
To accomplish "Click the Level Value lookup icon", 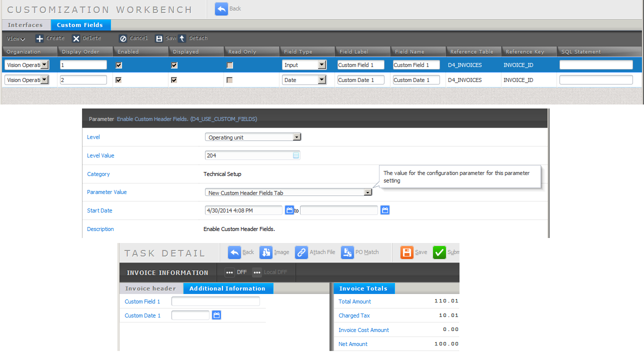I will click(296, 155).
